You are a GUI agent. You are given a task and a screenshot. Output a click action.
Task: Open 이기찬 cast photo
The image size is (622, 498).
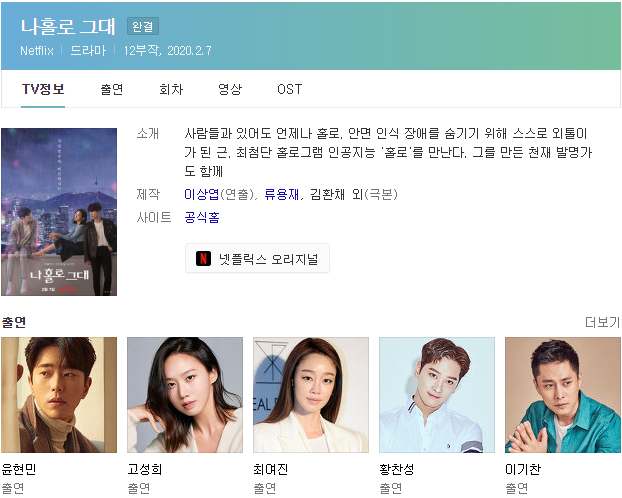point(563,395)
